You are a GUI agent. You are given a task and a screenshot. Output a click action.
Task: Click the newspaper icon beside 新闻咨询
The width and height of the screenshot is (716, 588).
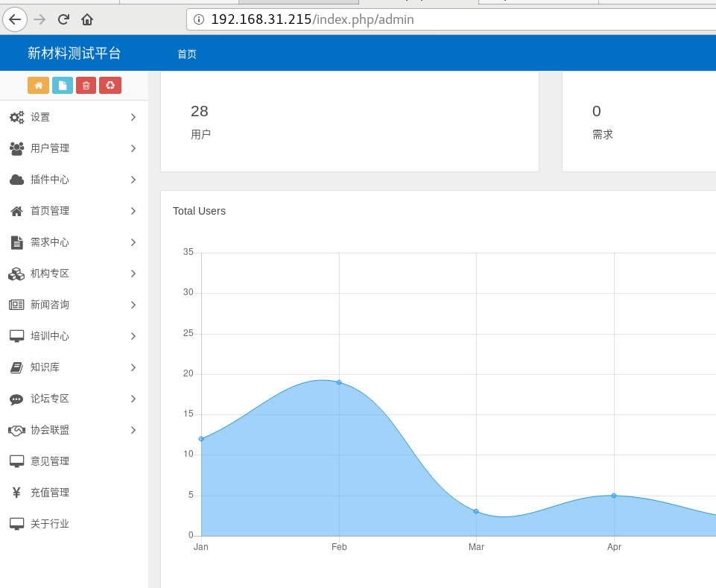tap(16, 305)
